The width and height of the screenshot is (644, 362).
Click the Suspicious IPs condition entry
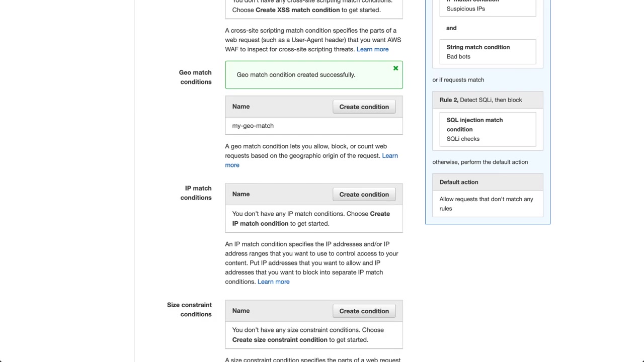(x=466, y=9)
